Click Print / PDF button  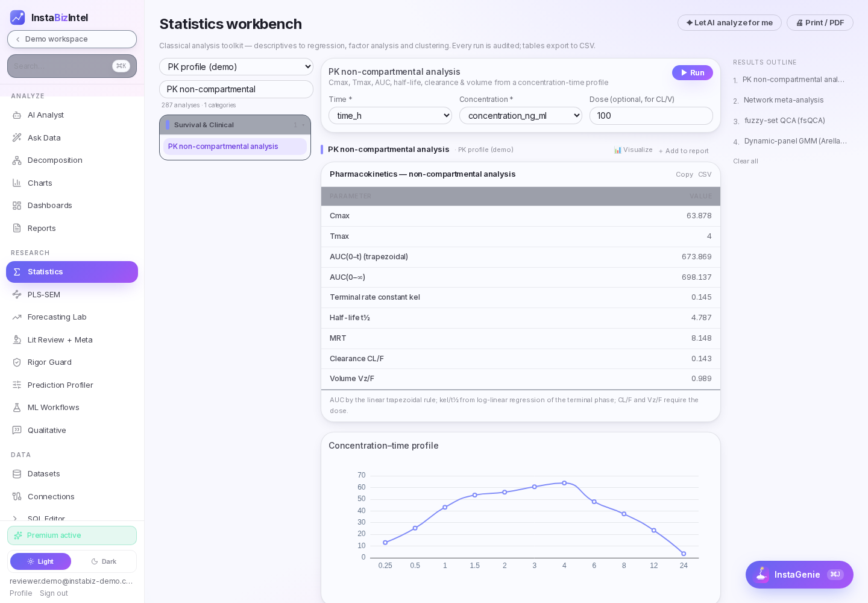820,23
